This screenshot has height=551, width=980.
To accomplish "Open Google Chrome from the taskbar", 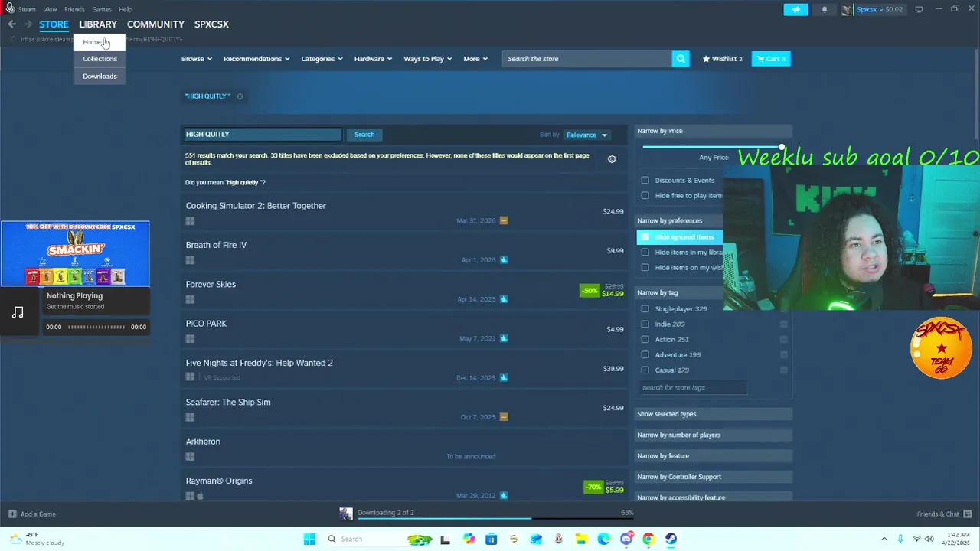I will [x=648, y=539].
